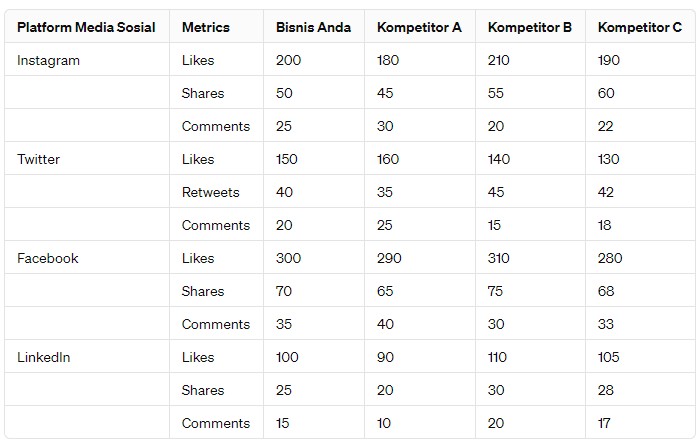Select the Kompetitor A column header

419,27
